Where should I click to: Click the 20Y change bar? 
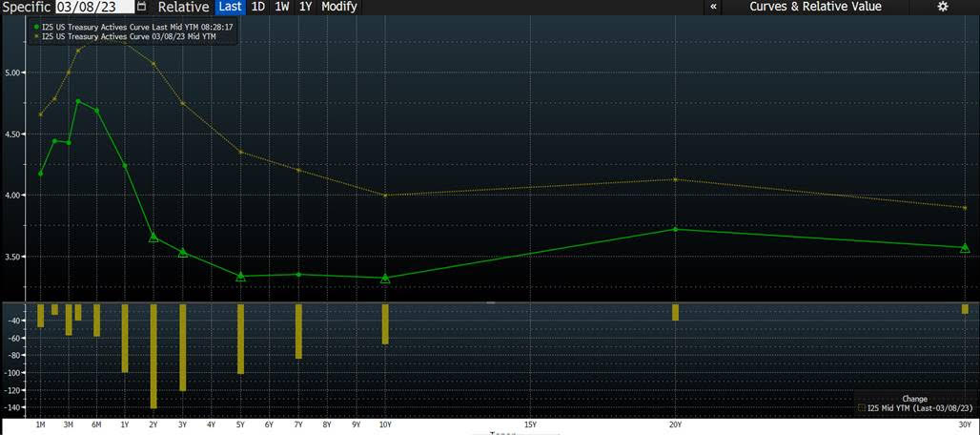tap(675, 313)
